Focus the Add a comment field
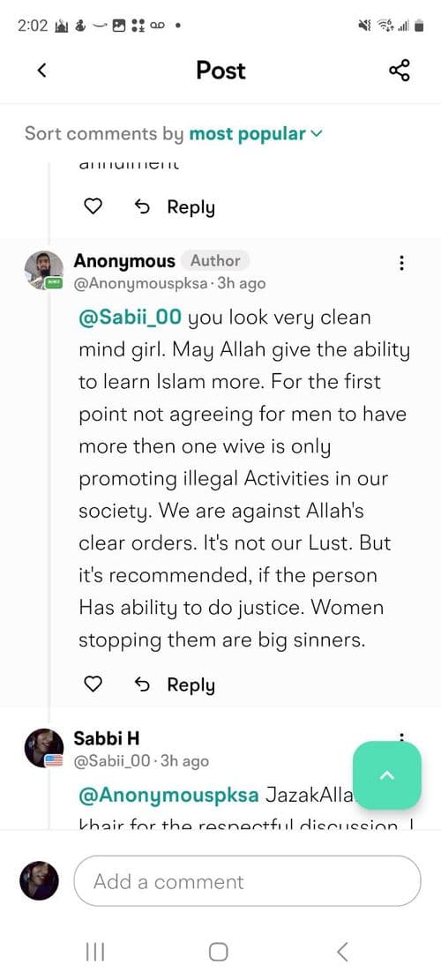The image size is (441, 980). pyautogui.click(x=247, y=881)
